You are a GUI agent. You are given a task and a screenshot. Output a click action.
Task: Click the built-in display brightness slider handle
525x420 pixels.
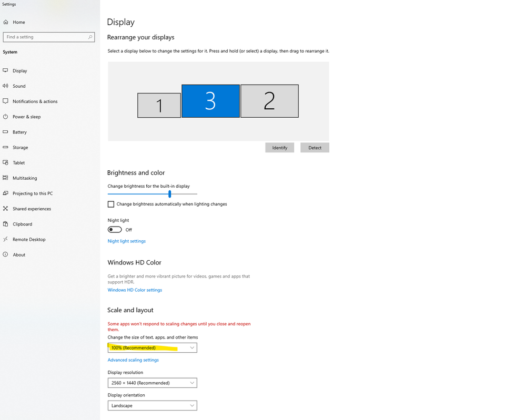point(170,194)
